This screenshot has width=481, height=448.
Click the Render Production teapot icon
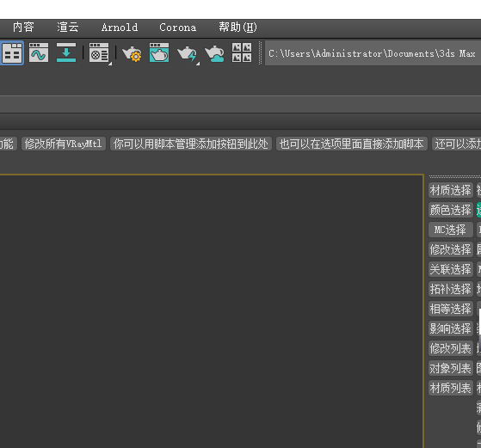pyautogui.click(x=187, y=53)
